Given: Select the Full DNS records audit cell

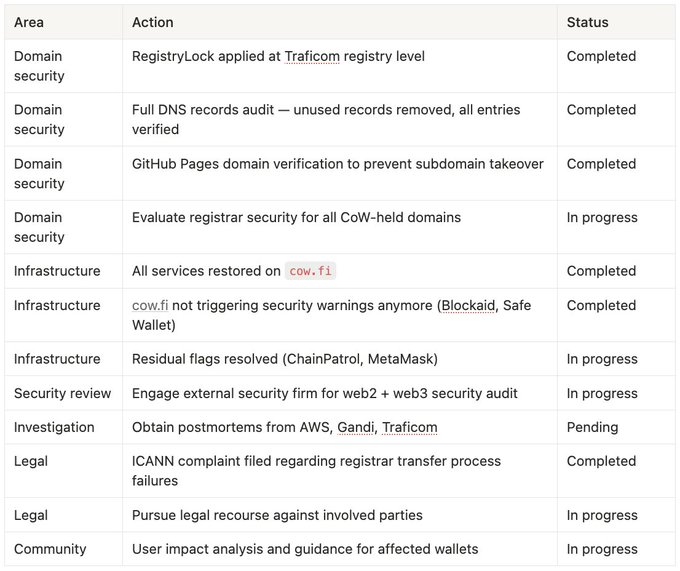Looking at the screenshot, I should (x=326, y=119).
